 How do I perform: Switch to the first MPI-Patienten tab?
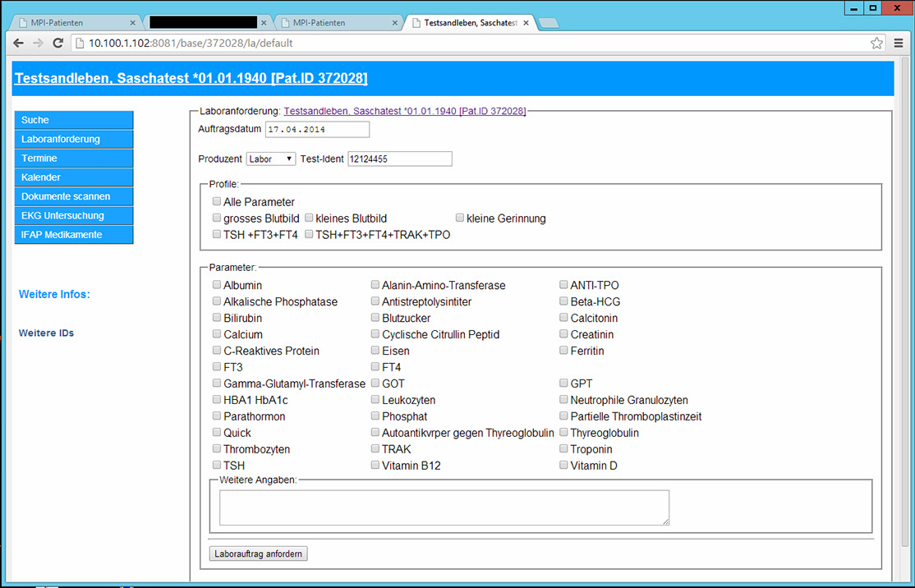tap(74, 23)
